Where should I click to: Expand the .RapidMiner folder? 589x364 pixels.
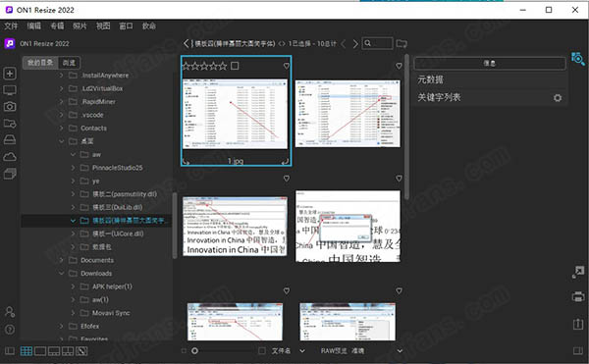[x=61, y=102]
